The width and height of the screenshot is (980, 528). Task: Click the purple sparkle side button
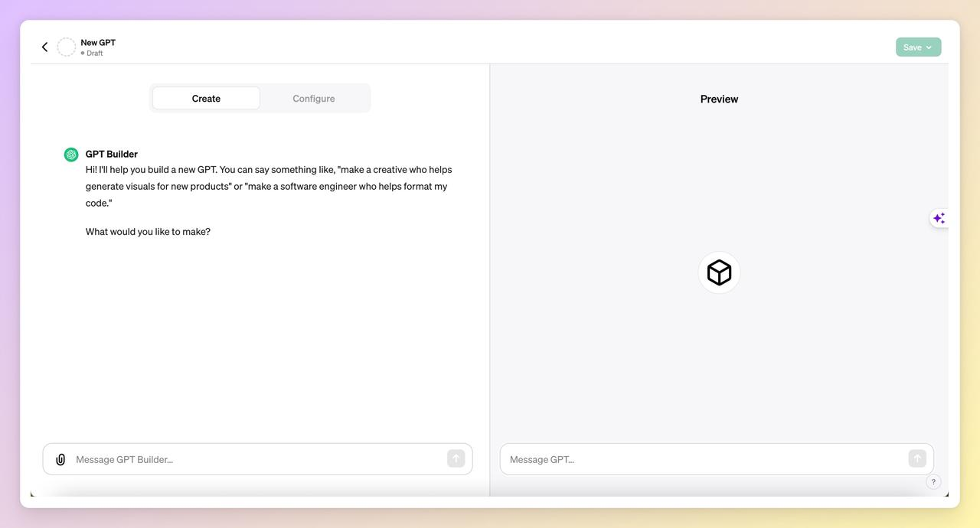click(x=939, y=219)
